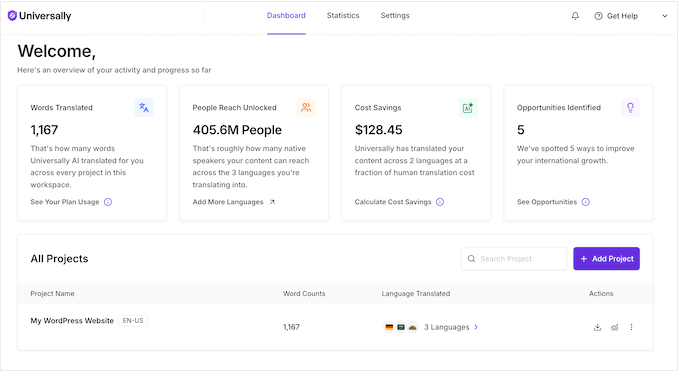Click the Welsh flag icon
The width and height of the screenshot is (680, 371).
(412, 327)
